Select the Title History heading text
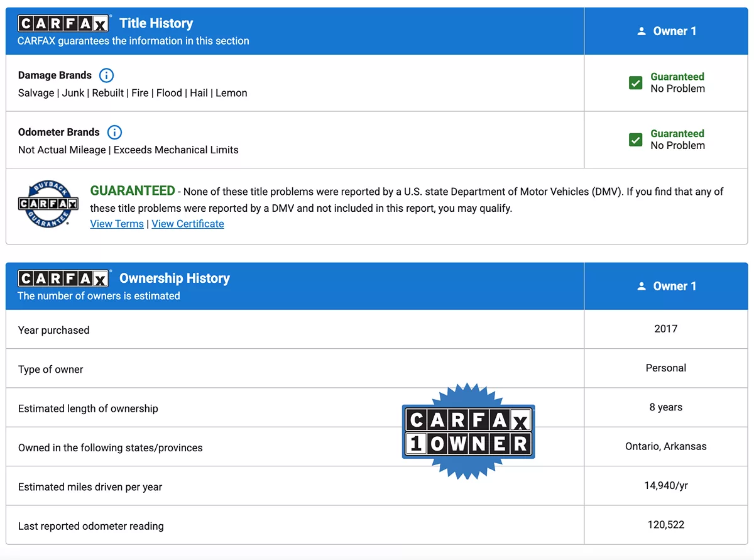Viewport: 754px width, 560px height. [x=156, y=23]
